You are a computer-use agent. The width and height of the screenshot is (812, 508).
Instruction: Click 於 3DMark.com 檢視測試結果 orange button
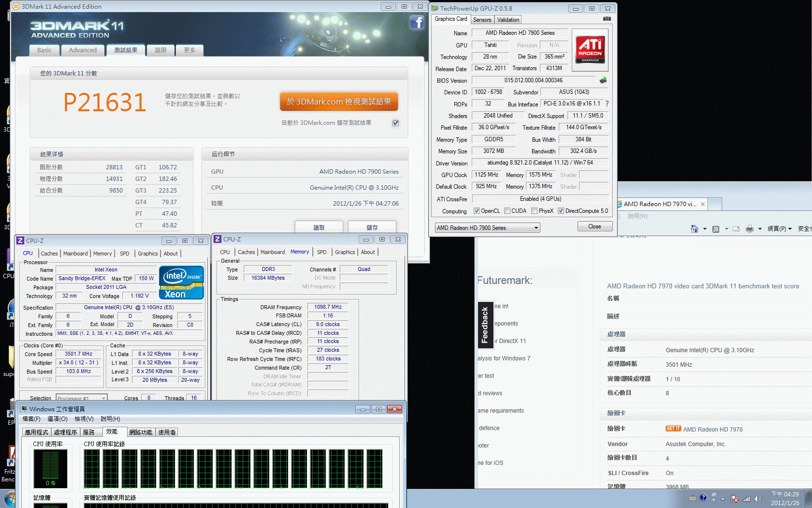[339, 102]
